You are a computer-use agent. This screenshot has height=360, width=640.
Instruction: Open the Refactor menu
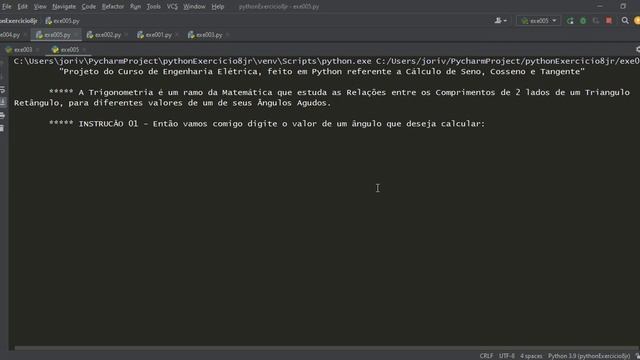tap(113, 7)
